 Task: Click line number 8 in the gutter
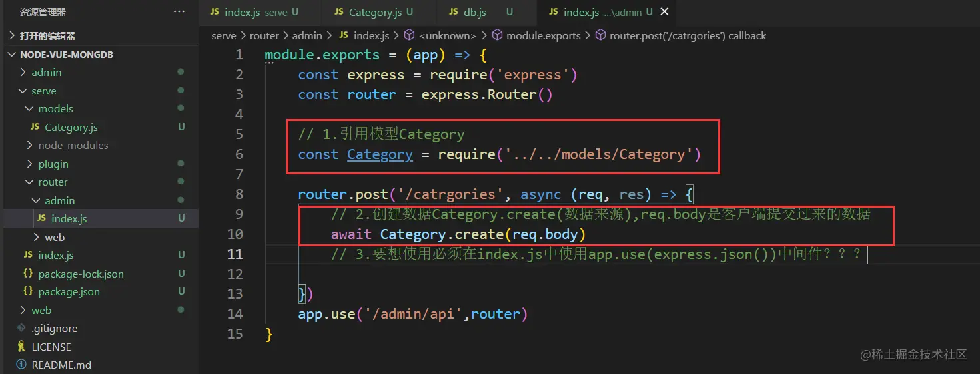pyautogui.click(x=239, y=194)
